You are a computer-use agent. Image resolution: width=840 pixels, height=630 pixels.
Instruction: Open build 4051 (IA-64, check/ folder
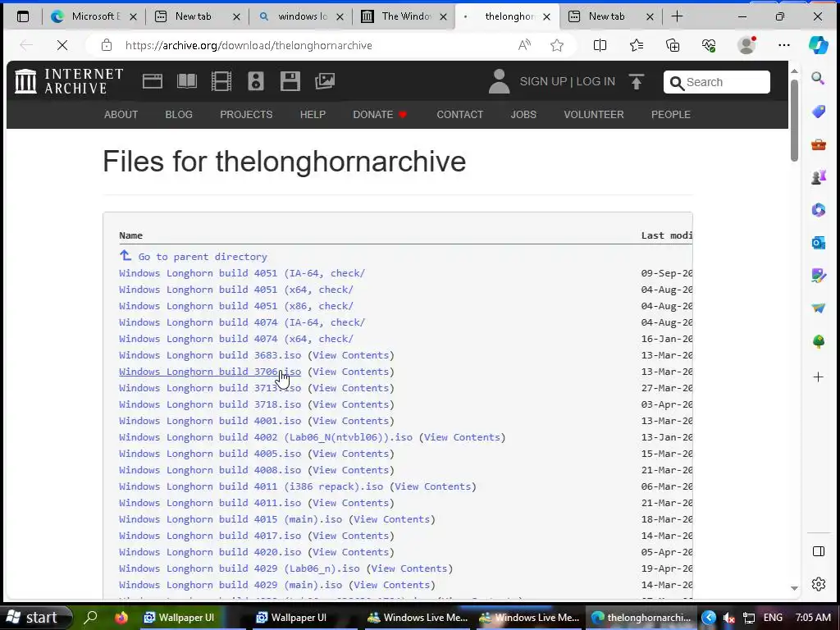(242, 273)
